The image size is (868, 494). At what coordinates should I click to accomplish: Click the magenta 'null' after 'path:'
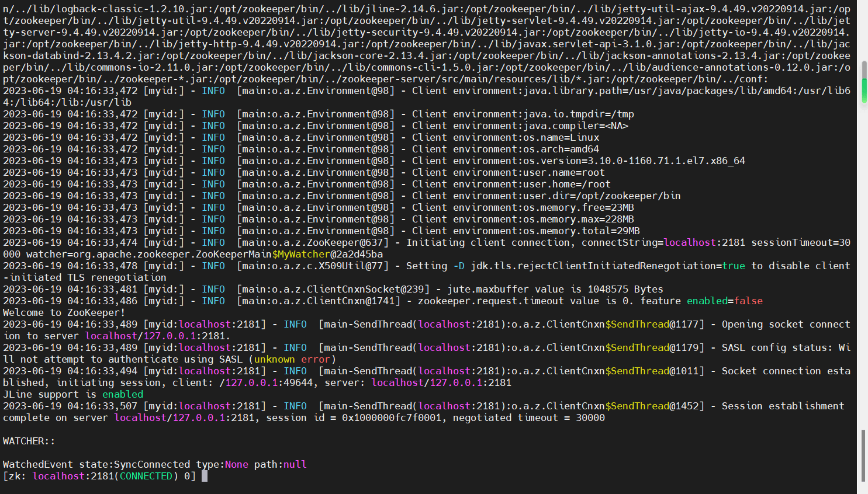tap(295, 464)
